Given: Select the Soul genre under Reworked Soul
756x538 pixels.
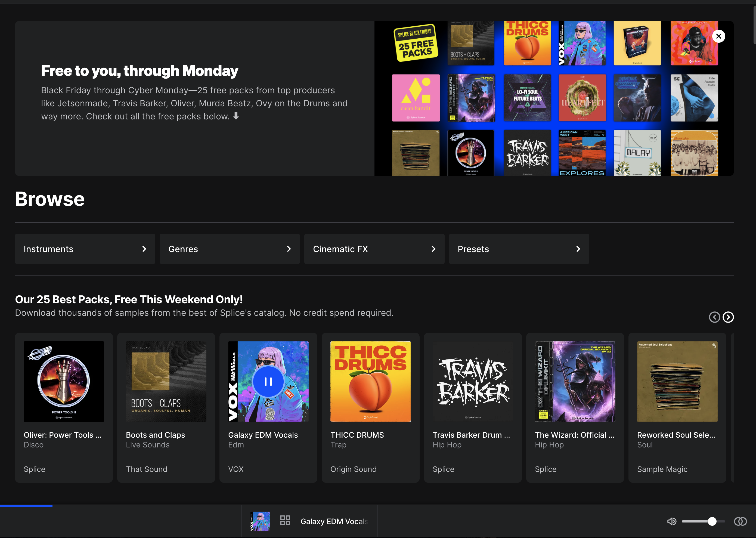Looking at the screenshot, I should [x=645, y=445].
